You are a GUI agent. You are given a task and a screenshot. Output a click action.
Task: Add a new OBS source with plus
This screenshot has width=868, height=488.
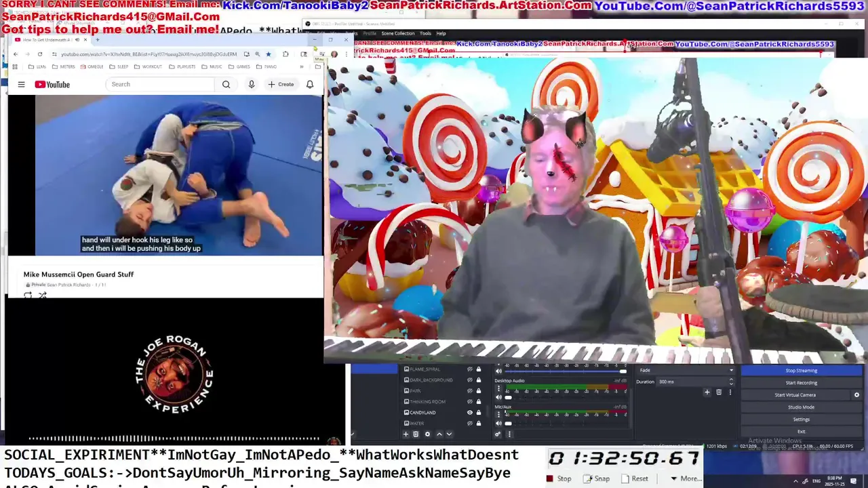coord(406,434)
